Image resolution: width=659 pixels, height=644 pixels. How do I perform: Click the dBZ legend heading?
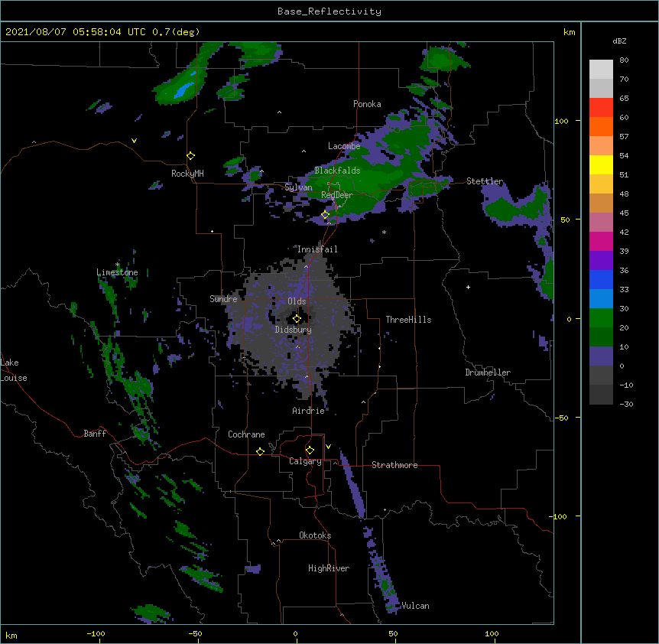click(x=619, y=41)
